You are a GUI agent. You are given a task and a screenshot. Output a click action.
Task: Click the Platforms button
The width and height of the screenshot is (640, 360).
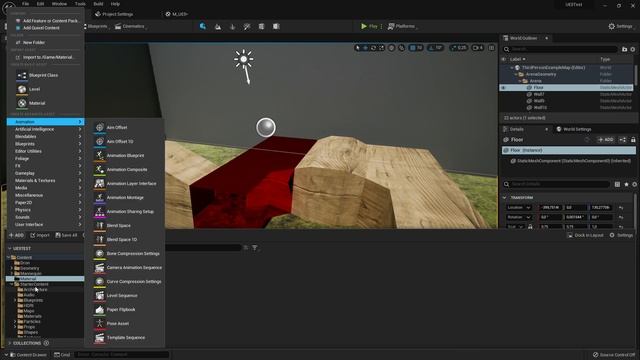tap(402, 26)
